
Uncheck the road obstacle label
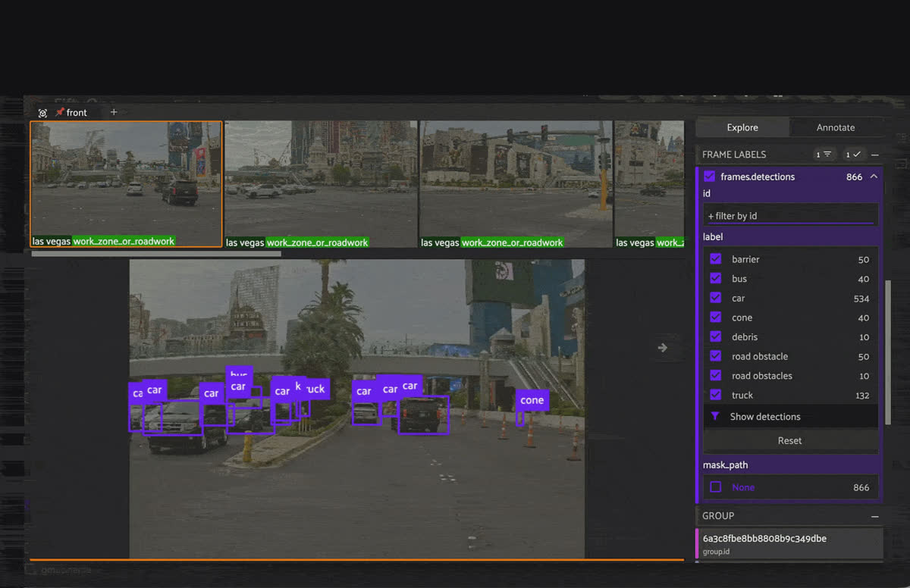(715, 356)
